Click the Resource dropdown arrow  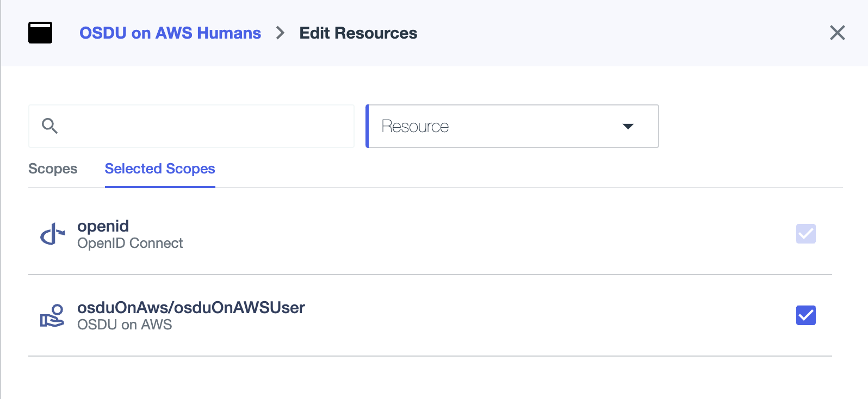(628, 126)
